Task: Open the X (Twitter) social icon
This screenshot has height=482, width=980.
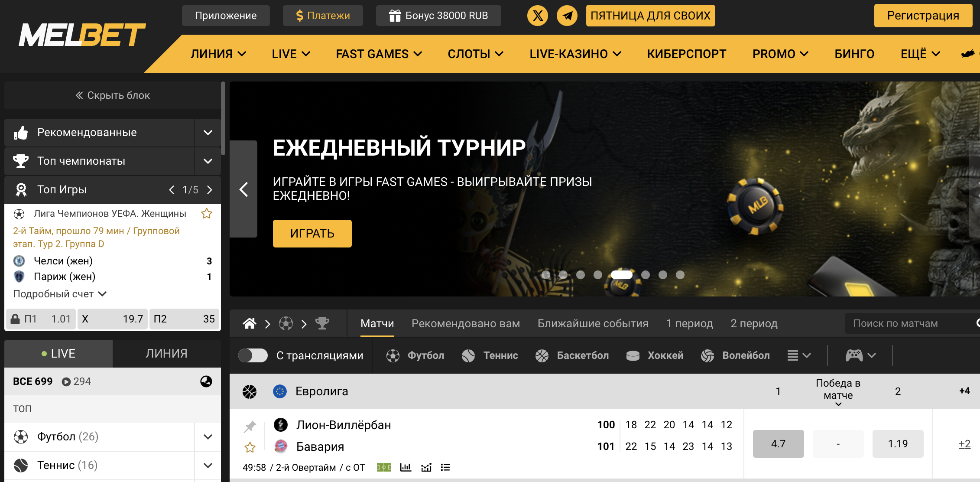Action: [538, 16]
